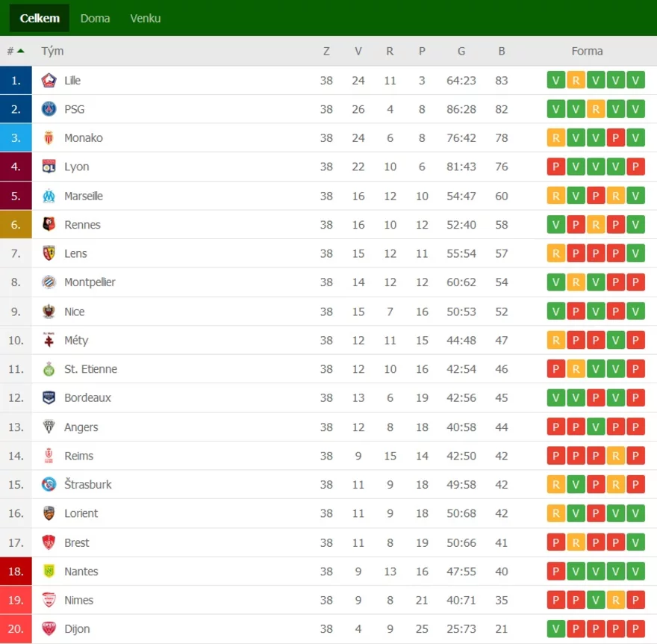
Task: Click the PSG club logo
Action: [49, 109]
